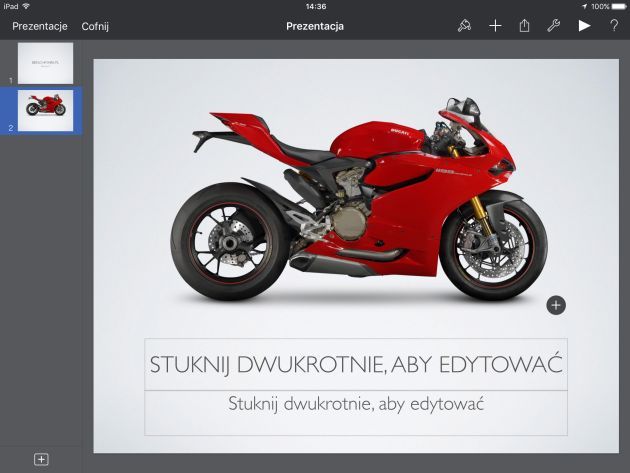Screen dimensions: 630x473
Task: Tap the location arrow status icon
Action: (x=584, y=6)
